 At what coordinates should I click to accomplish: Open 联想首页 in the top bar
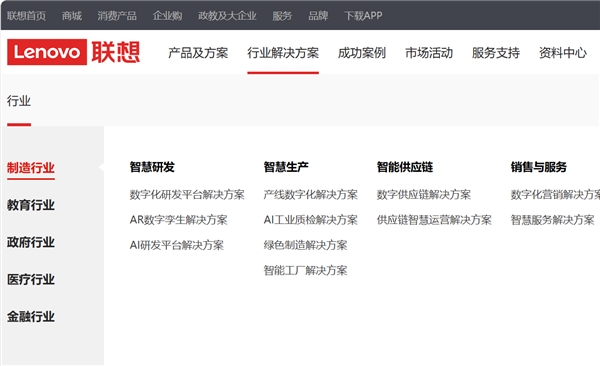[x=26, y=16]
